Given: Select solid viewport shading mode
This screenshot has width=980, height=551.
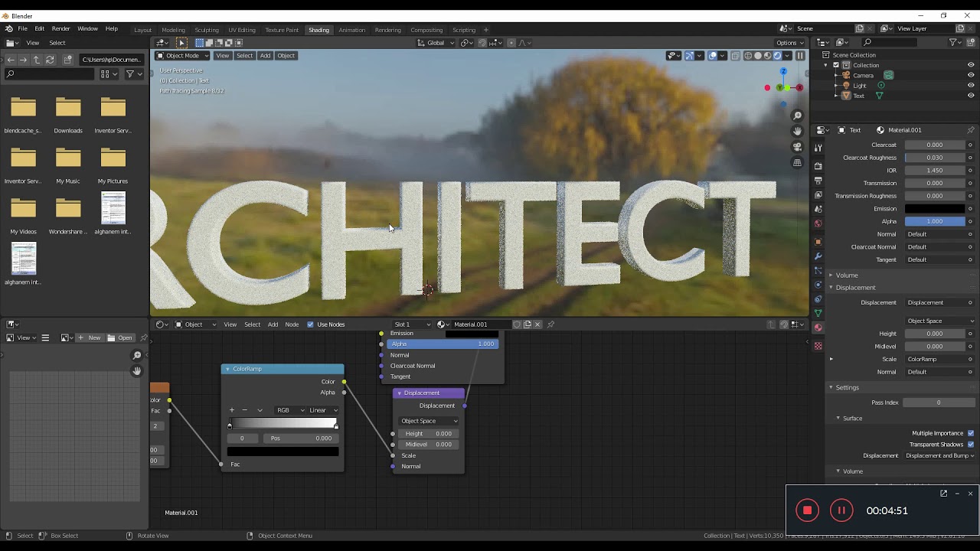Looking at the screenshot, I should click(758, 55).
